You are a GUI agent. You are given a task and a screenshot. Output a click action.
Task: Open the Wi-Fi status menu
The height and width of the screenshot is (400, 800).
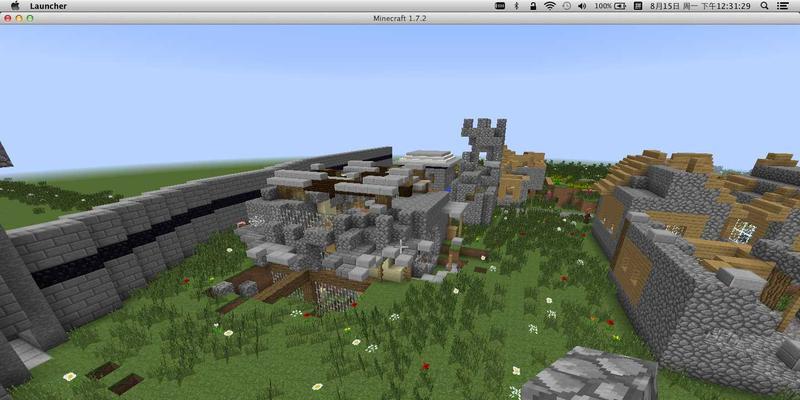[549, 6]
